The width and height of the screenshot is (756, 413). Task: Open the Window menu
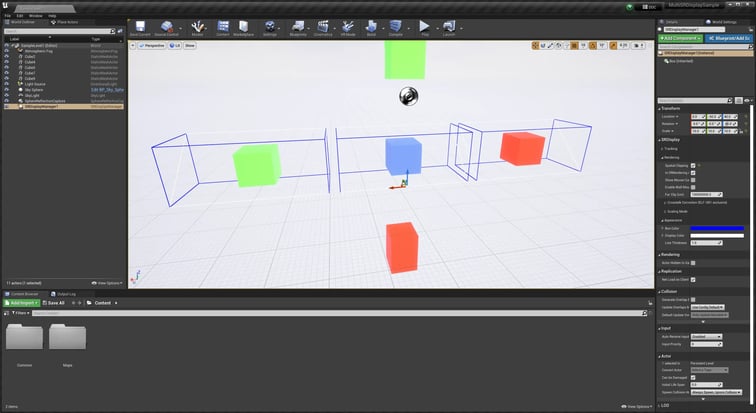pyautogui.click(x=36, y=16)
